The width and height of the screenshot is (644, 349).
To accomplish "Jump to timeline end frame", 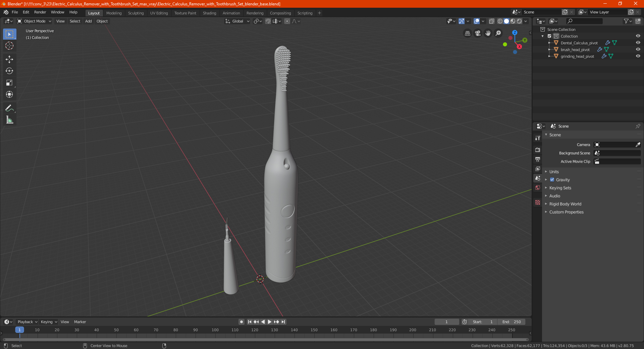I will pyautogui.click(x=283, y=322).
